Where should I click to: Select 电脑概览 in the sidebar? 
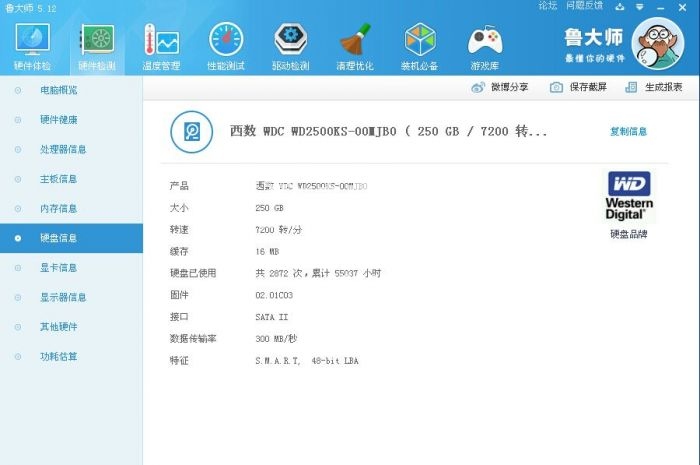71,90
